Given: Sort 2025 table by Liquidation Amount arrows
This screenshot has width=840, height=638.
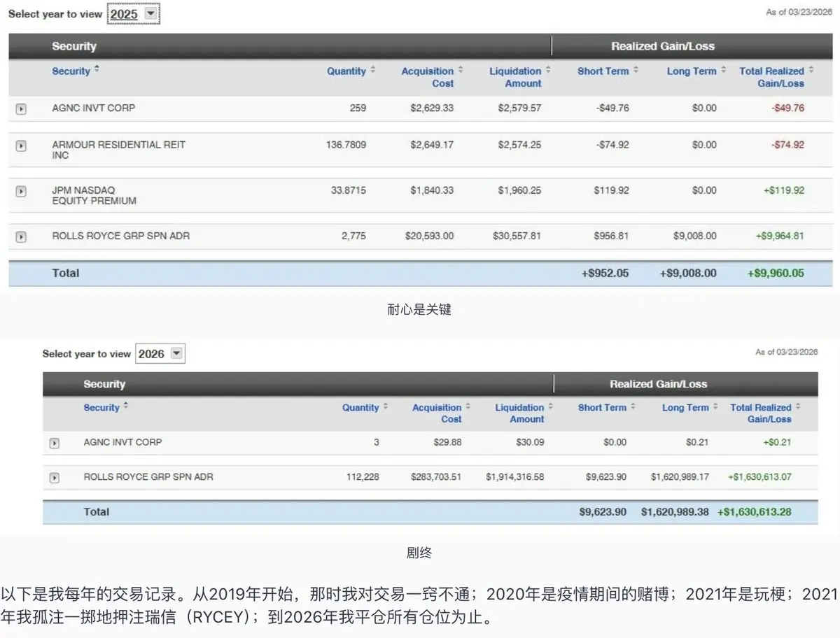Looking at the screenshot, I should click(548, 70).
